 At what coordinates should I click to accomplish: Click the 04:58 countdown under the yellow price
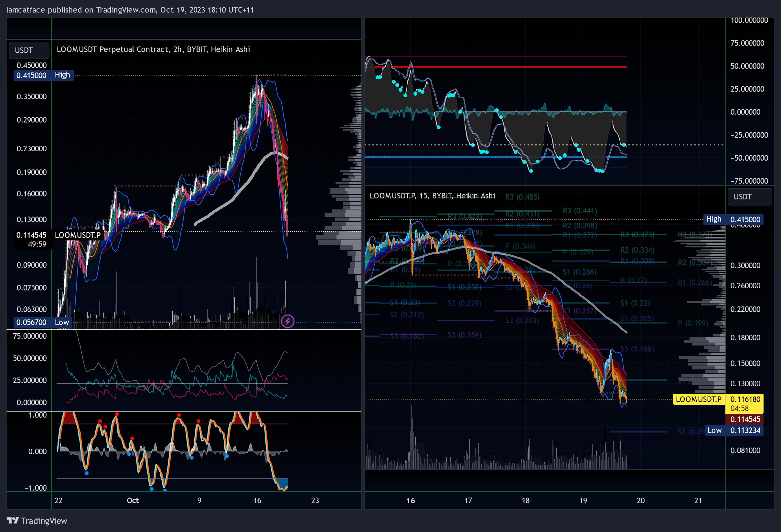739,408
